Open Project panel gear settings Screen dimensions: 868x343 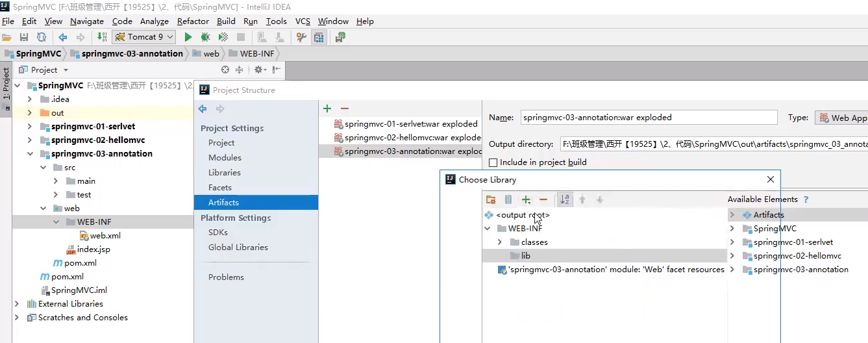pyautogui.click(x=259, y=70)
